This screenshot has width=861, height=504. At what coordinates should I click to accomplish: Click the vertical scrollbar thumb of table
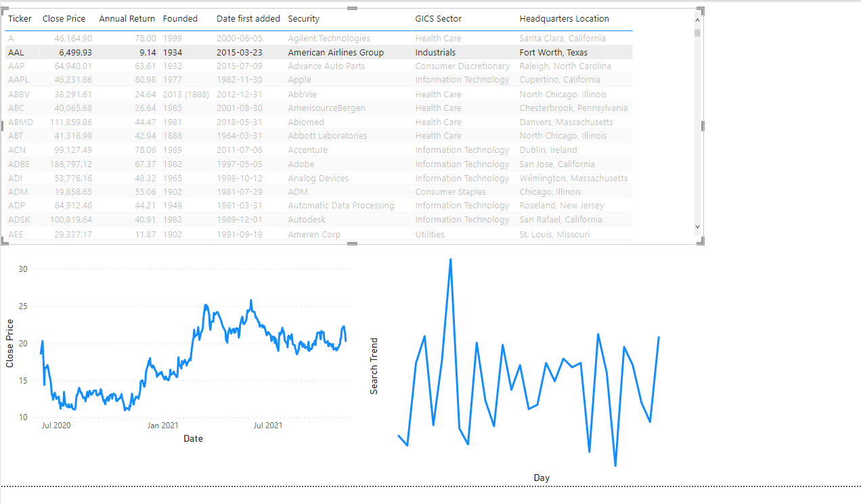[698, 32]
